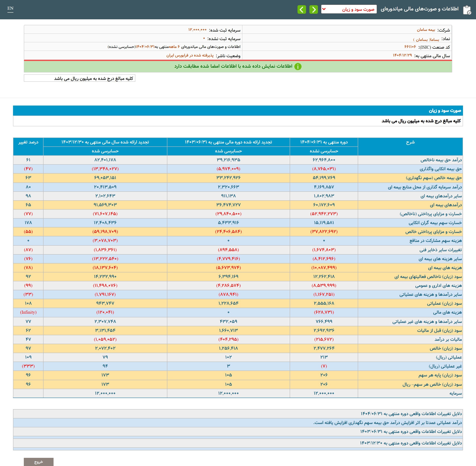Click the green info icon in banner

(298, 67)
